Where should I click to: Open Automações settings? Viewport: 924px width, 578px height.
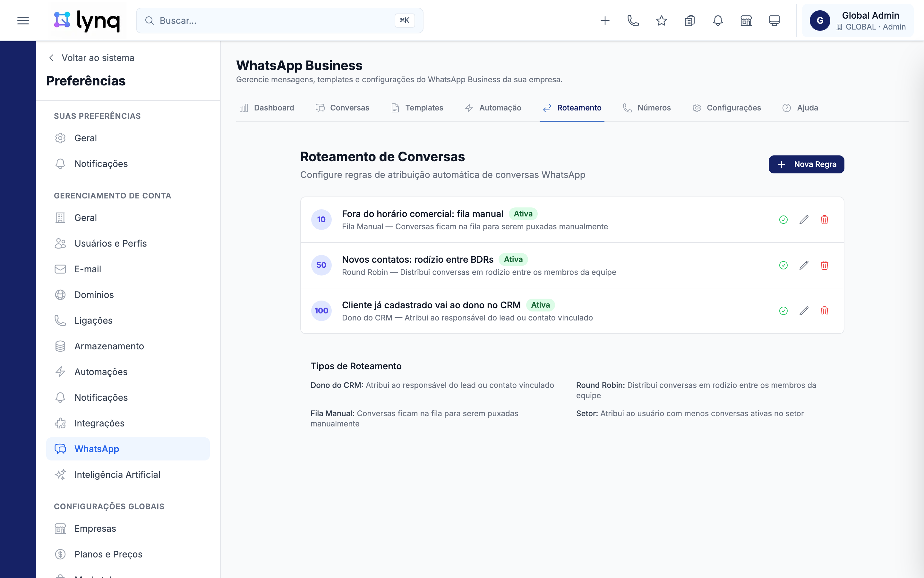pyautogui.click(x=128, y=372)
